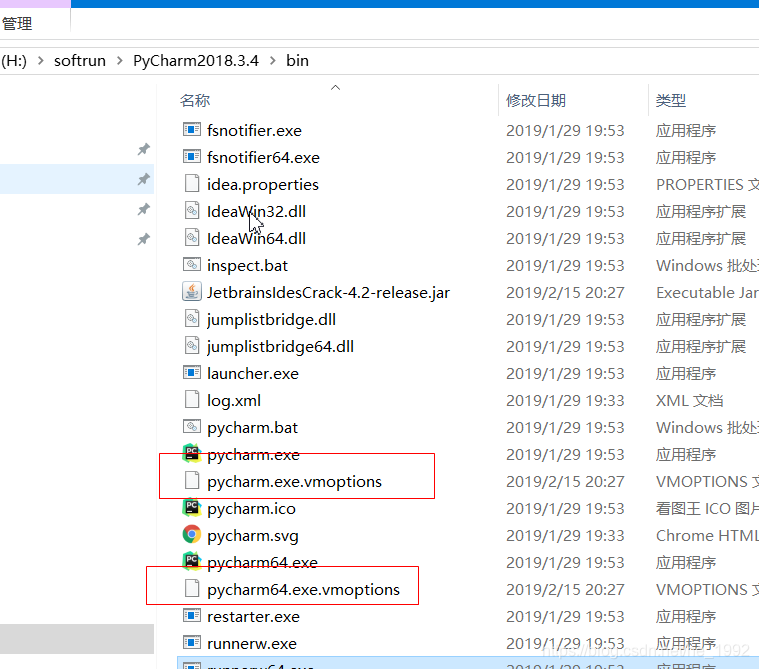Expand the breadcrumb chevron after softrun
Viewport: 759px width, 669px height.
[120, 61]
